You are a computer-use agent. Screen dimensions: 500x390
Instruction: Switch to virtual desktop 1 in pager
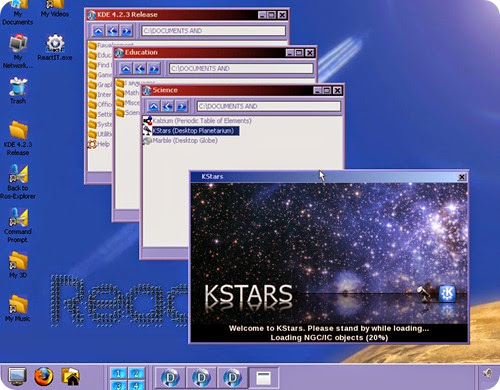(119, 373)
